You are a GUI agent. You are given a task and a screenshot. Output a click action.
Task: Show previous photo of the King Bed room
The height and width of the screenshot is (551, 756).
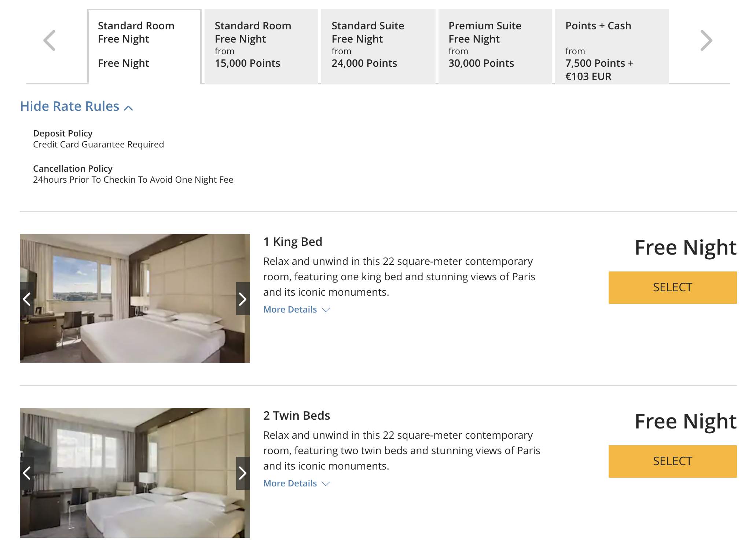pyautogui.click(x=27, y=299)
